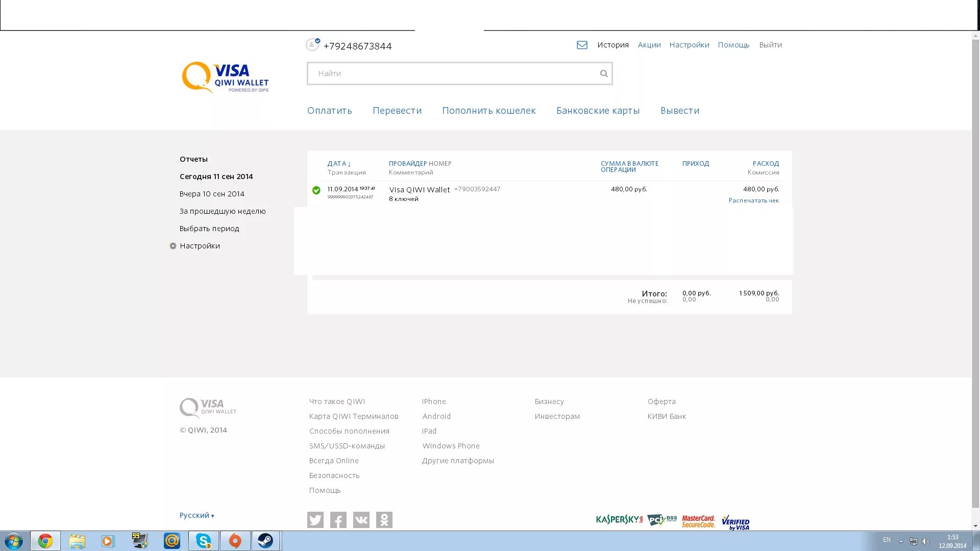
Task: Open the Перевести tab
Action: point(397,111)
